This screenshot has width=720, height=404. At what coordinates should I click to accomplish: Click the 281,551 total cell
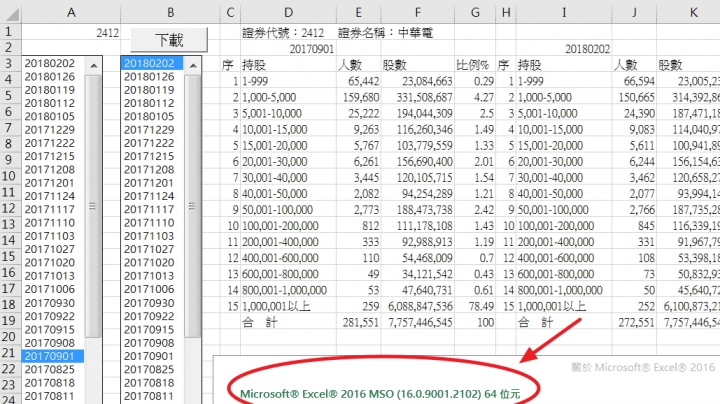tap(361, 322)
